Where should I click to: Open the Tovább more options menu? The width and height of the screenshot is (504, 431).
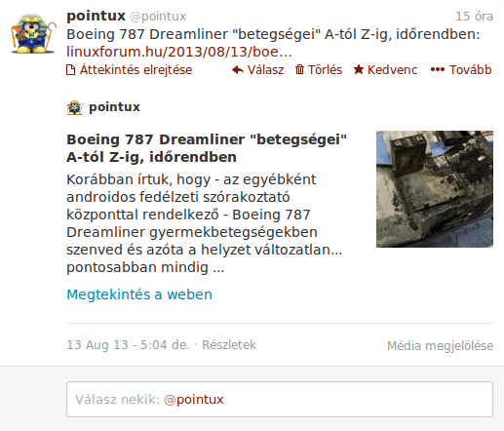(470, 70)
